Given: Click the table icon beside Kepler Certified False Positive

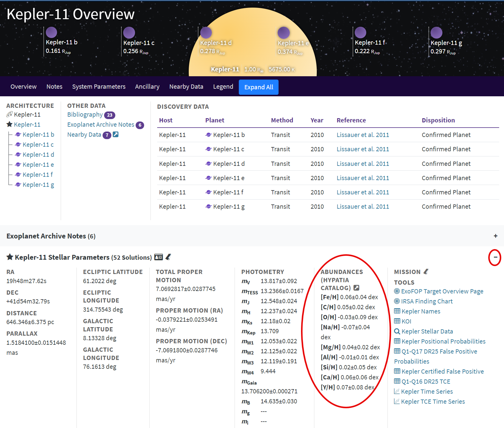Looking at the screenshot, I should tap(397, 371).
